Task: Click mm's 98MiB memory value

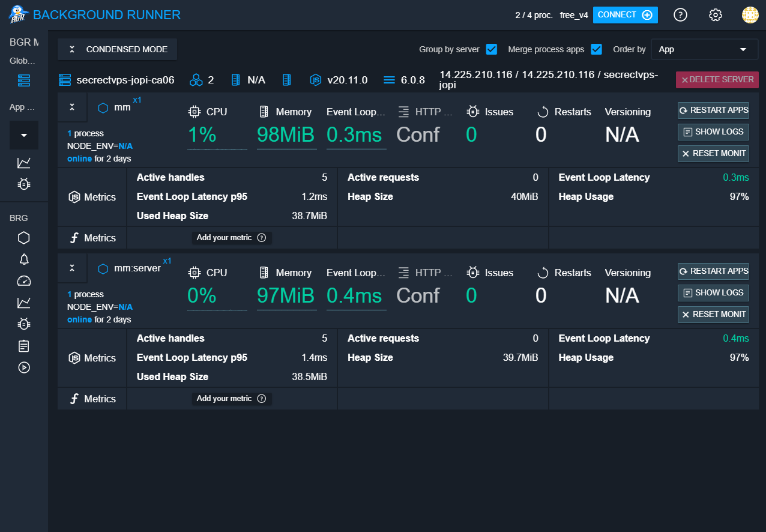Action: click(x=286, y=135)
